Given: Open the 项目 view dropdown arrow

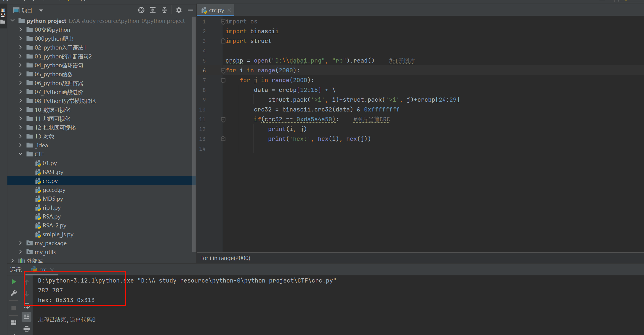Looking at the screenshot, I should [x=41, y=11].
